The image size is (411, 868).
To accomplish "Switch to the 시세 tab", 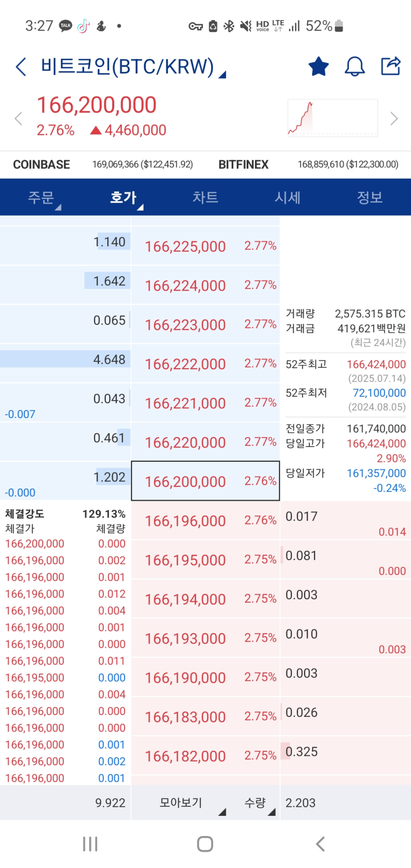I will pyautogui.click(x=287, y=198).
